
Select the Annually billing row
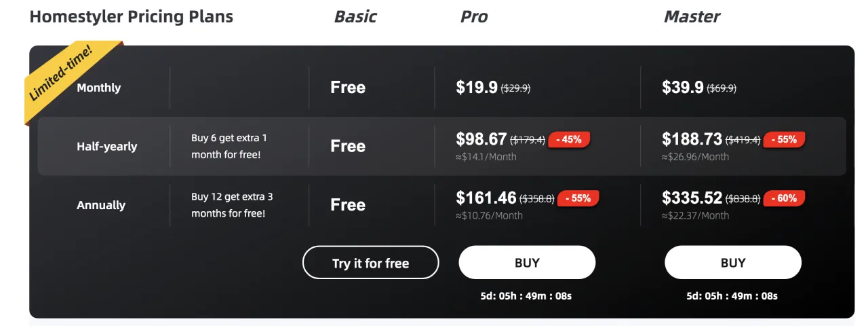(x=101, y=205)
